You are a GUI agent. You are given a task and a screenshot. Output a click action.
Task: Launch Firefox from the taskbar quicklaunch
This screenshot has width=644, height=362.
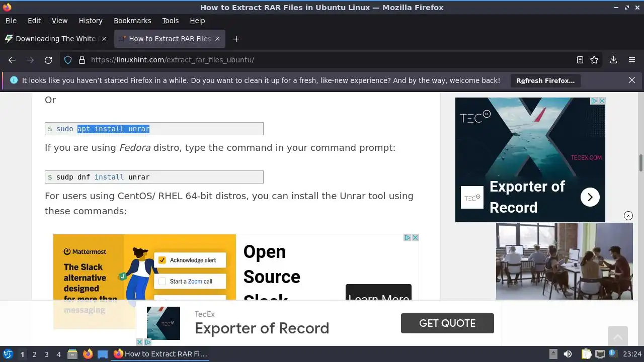[x=88, y=354]
